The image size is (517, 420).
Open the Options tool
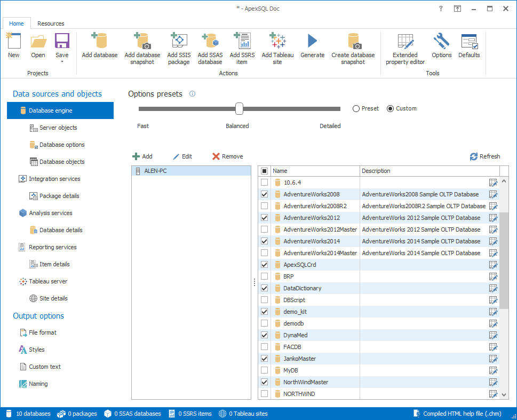(x=441, y=45)
